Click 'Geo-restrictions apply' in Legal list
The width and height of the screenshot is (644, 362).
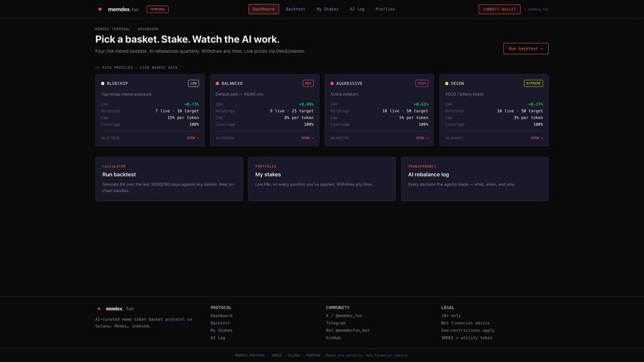click(x=468, y=330)
